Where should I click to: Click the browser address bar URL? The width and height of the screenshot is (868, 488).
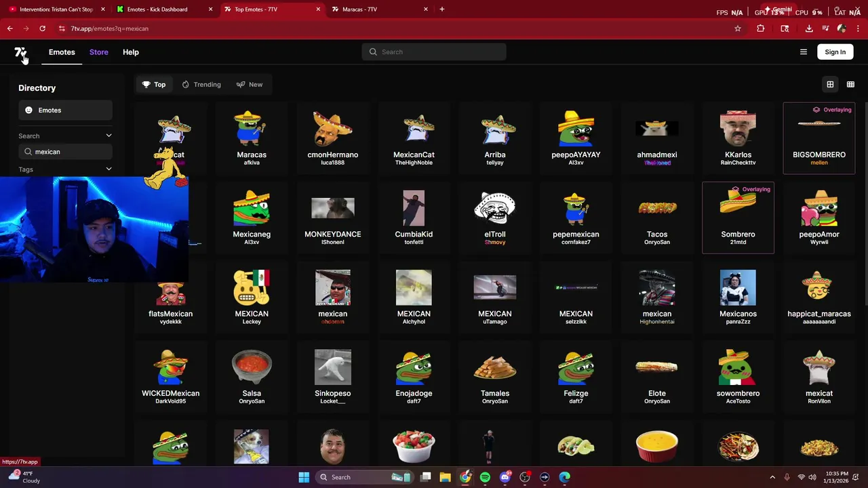[x=109, y=28]
